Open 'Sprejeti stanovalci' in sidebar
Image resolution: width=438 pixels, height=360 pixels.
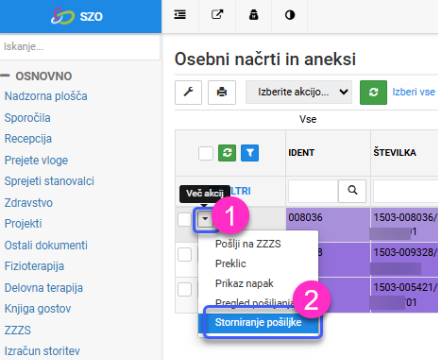pyautogui.click(x=49, y=181)
